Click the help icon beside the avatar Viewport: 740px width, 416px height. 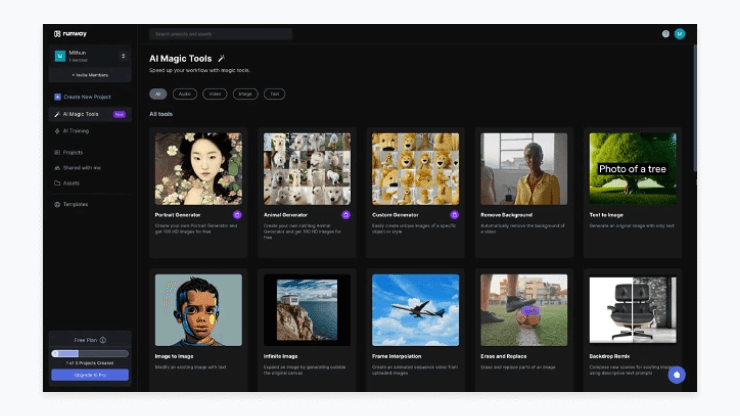click(x=666, y=34)
